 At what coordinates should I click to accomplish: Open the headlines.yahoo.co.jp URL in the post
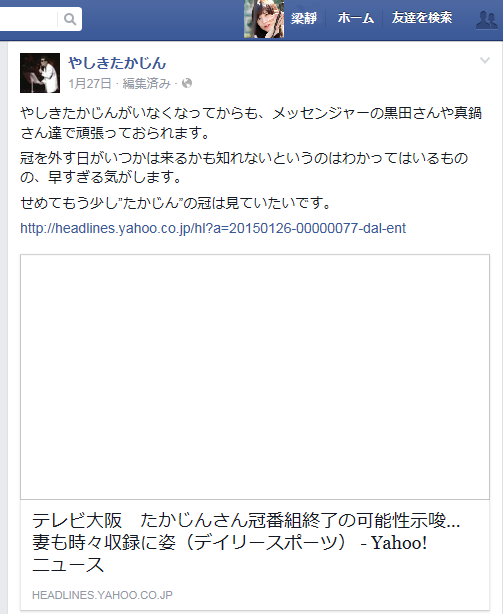coord(213,228)
